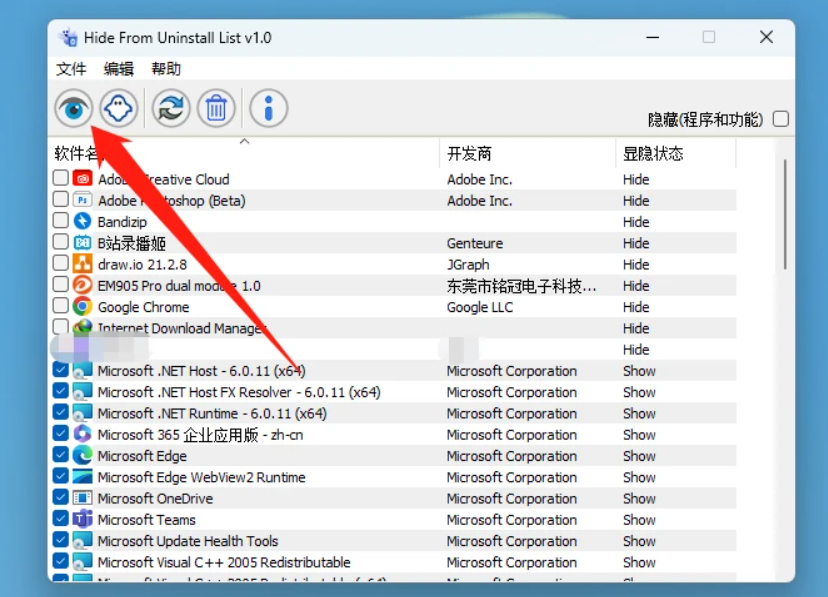This screenshot has height=597, width=828.
Task: Click the trash can uninstall icon
Action: 216,109
